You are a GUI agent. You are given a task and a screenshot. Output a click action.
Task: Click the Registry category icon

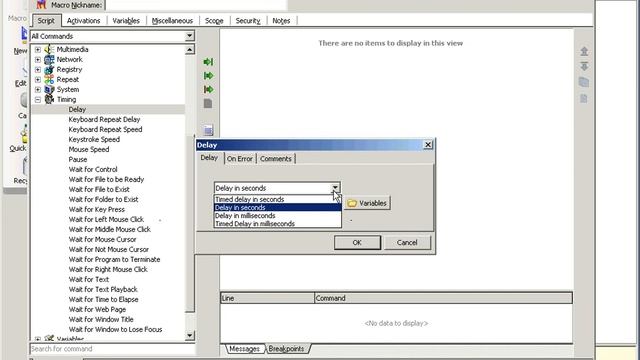coord(49,69)
